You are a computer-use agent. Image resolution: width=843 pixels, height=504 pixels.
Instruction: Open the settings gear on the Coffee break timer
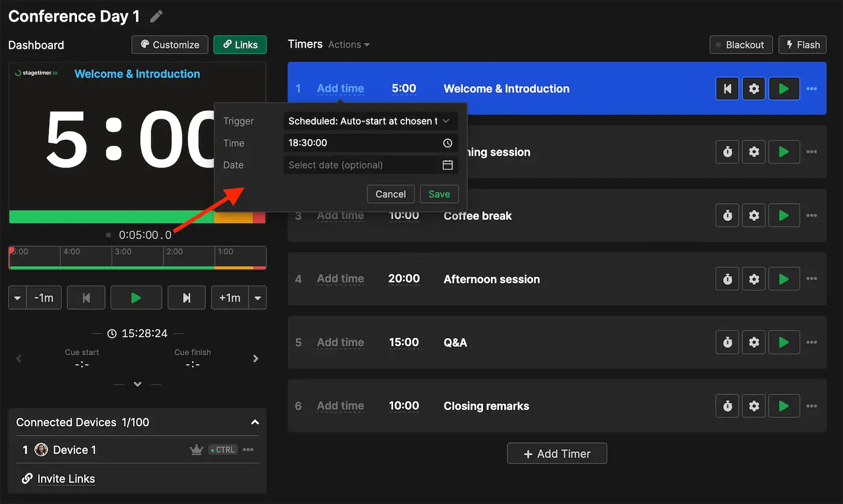tap(753, 215)
